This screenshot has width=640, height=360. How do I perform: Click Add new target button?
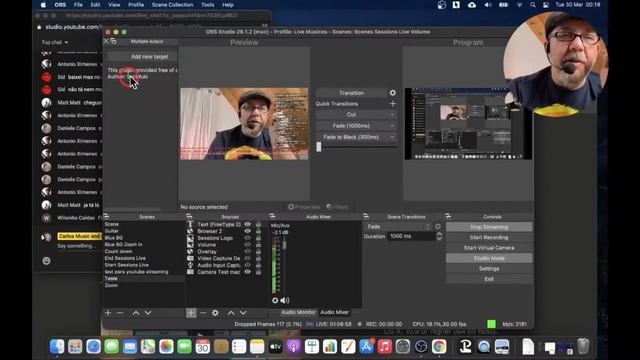click(x=142, y=57)
